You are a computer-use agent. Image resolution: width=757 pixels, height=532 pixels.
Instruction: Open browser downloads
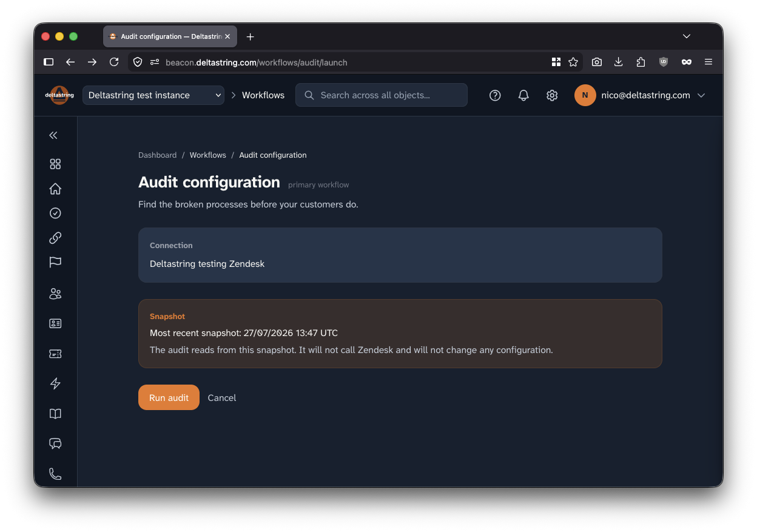619,62
